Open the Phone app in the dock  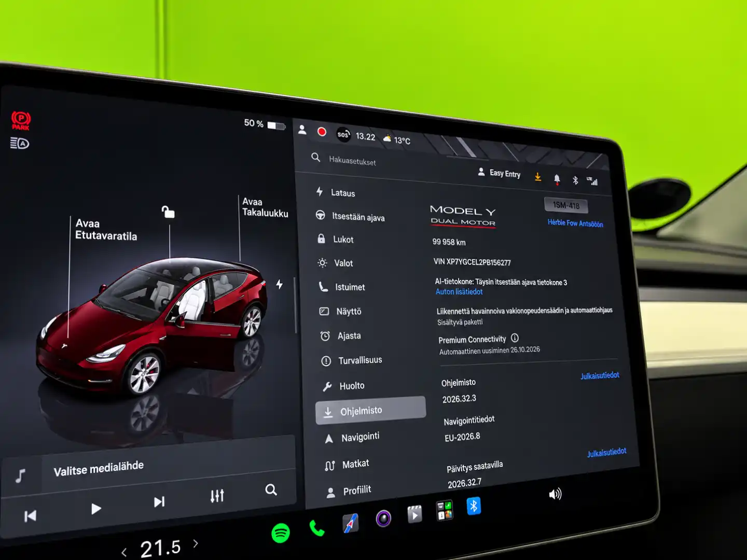[317, 528]
